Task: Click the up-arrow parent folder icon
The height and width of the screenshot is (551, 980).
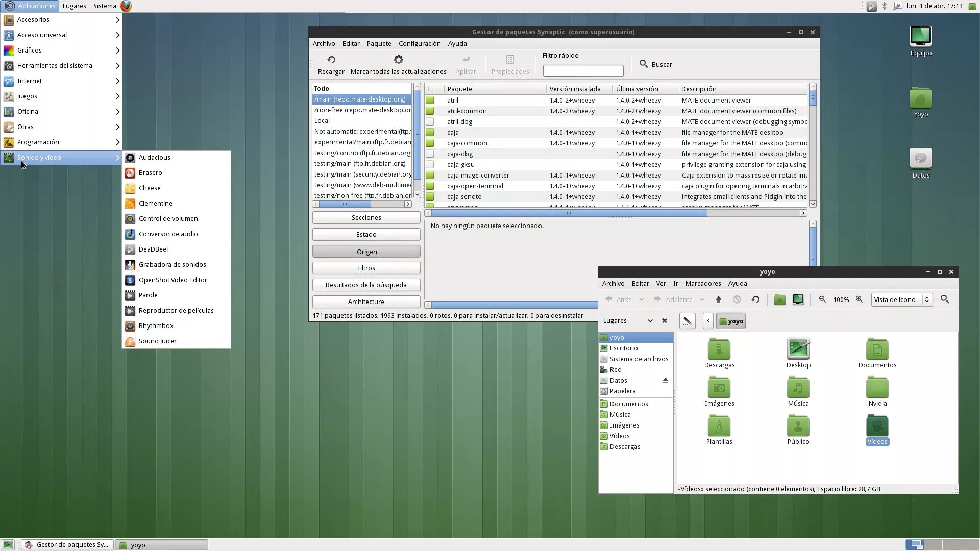Action: (x=718, y=299)
